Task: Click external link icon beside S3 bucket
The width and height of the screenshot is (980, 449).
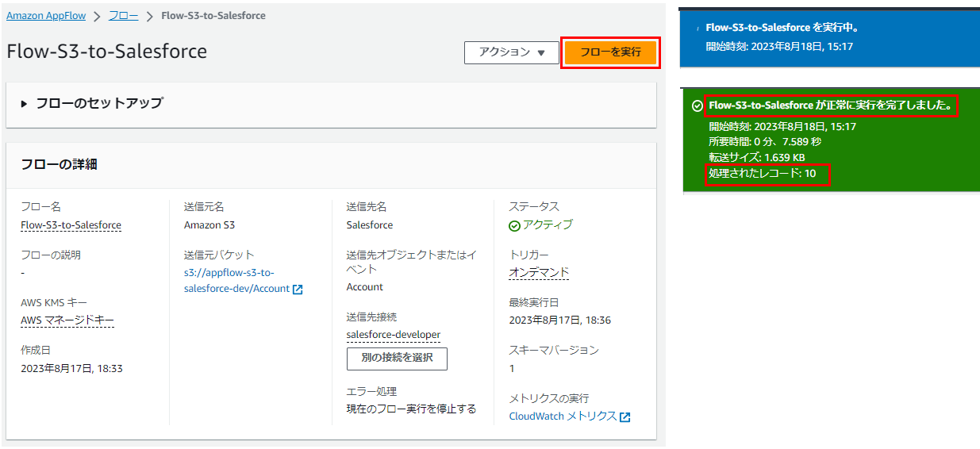Action: click(x=298, y=289)
